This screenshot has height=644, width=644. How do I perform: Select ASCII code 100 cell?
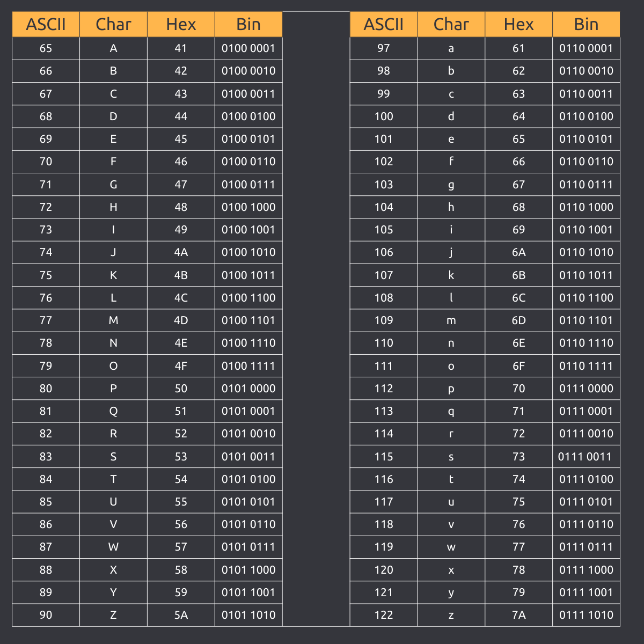click(x=384, y=116)
